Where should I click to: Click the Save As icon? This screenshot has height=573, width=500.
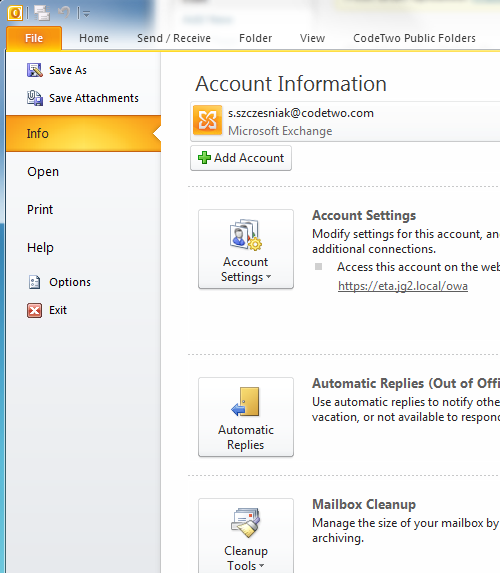(35, 70)
